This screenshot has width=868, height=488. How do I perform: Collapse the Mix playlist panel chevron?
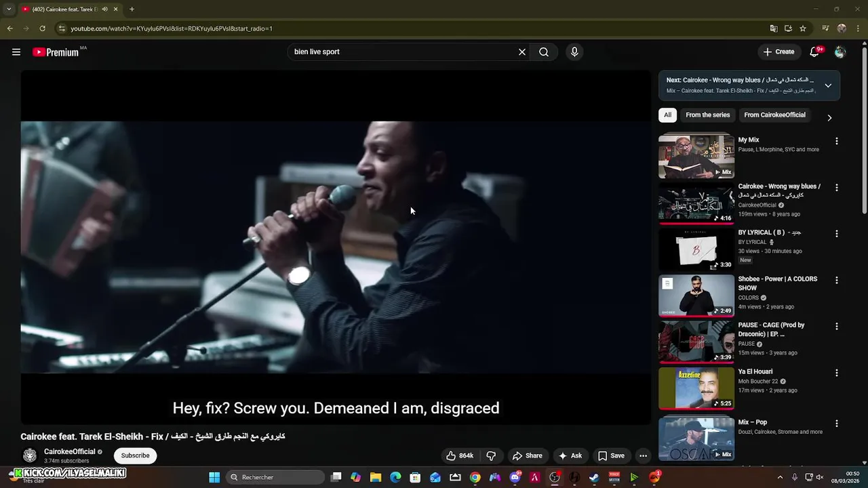tap(828, 85)
